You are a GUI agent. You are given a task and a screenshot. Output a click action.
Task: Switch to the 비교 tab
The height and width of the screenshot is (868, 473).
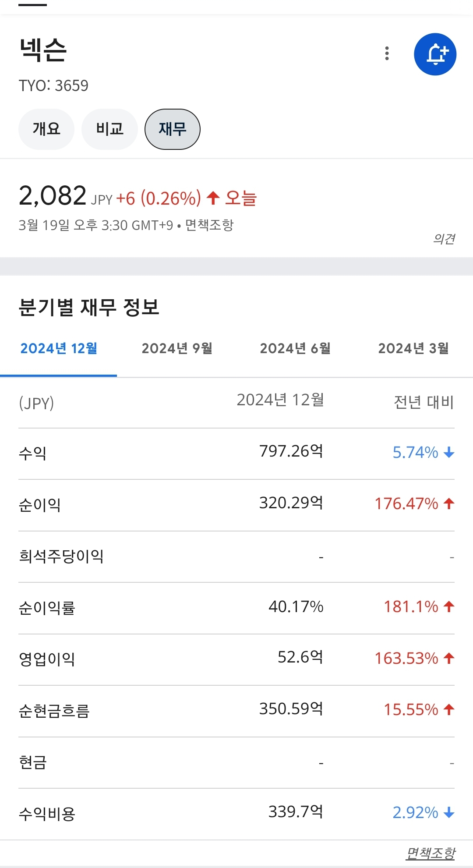click(x=109, y=129)
